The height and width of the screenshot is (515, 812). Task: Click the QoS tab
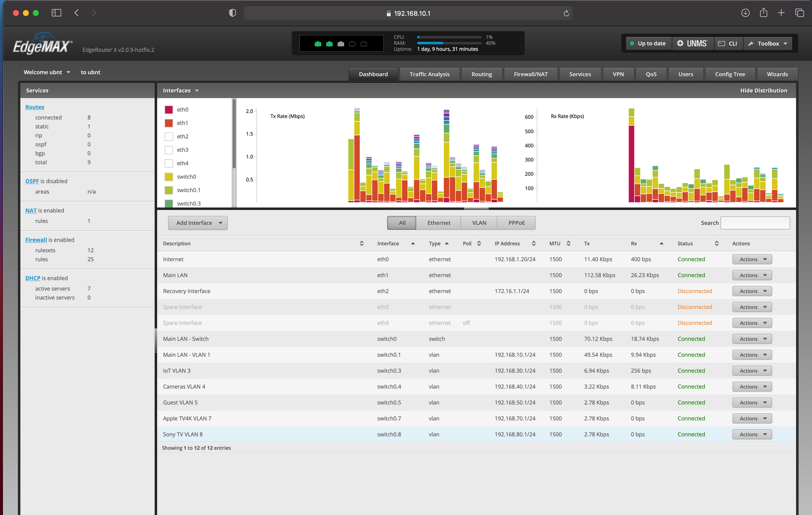[650, 74]
